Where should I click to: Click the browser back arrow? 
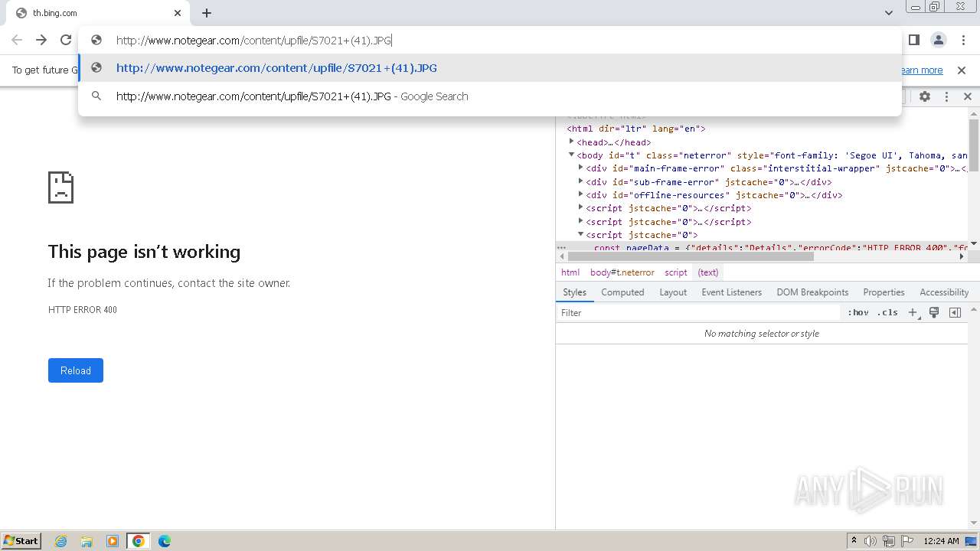[17, 40]
